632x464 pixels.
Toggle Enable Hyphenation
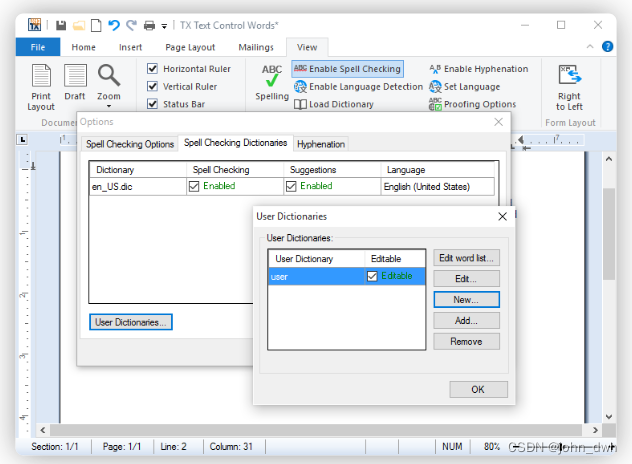click(478, 69)
